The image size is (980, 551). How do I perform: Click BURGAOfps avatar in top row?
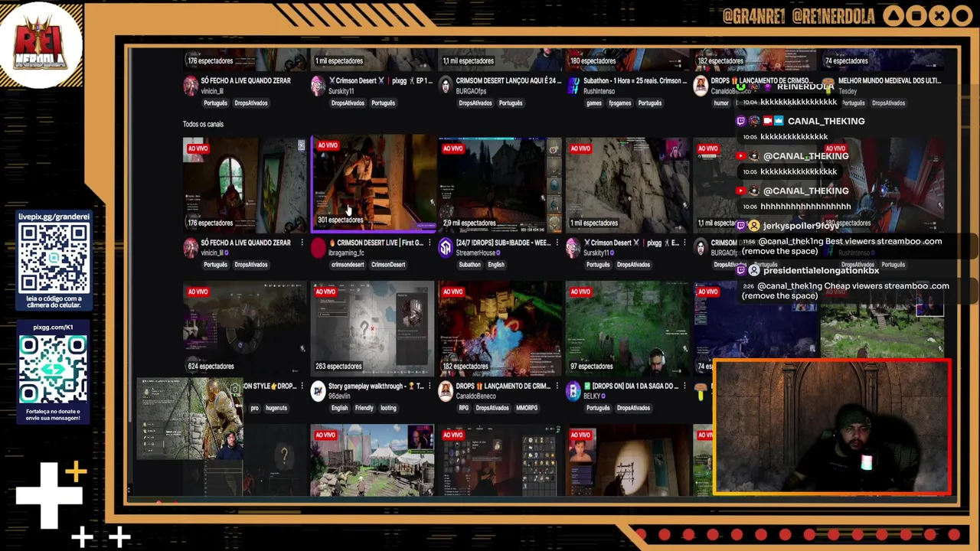pyautogui.click(x=446, y=86)
